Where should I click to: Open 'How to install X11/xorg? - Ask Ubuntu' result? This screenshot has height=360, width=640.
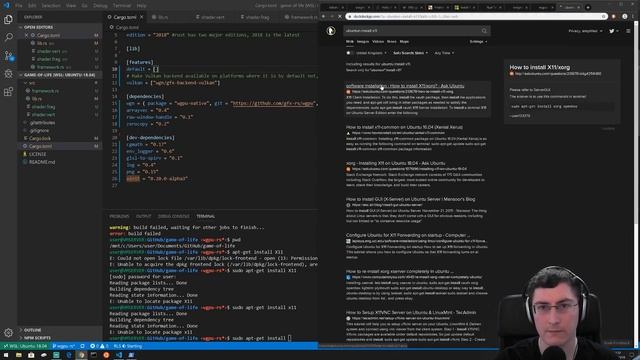(x=405, y=86)
